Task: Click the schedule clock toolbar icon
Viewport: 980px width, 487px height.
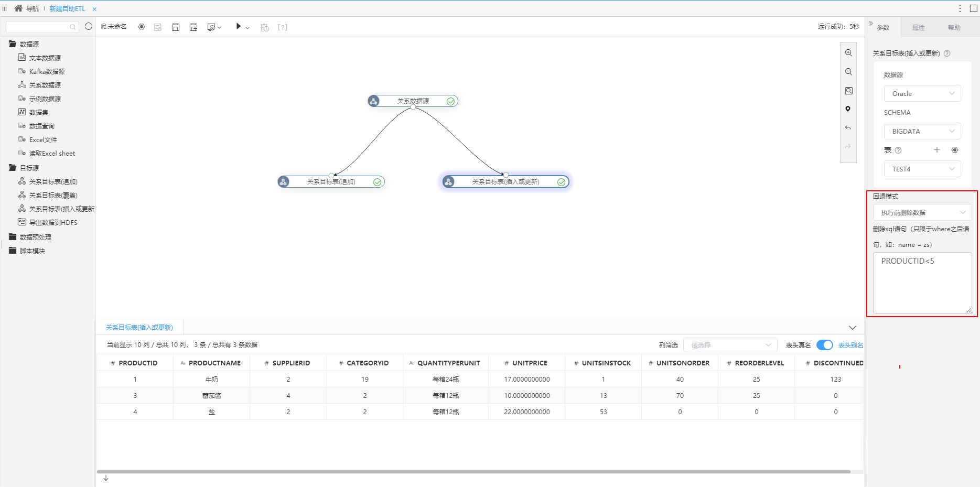Action: tap(265, 27)
